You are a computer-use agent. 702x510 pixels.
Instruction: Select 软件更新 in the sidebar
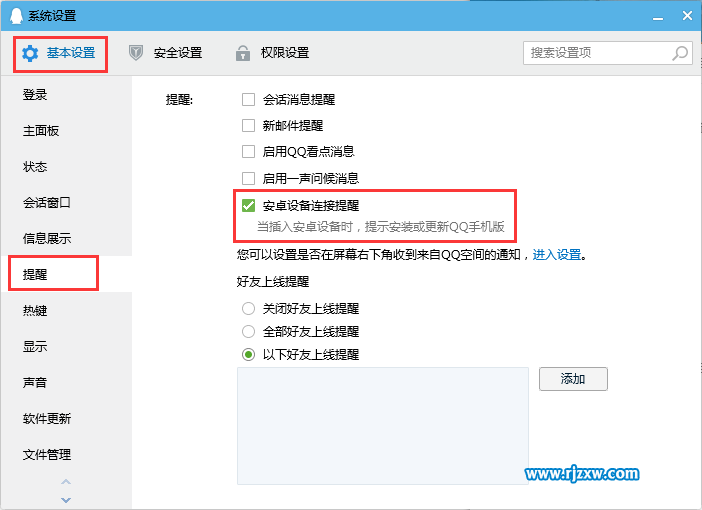click(x=66, y=418)
